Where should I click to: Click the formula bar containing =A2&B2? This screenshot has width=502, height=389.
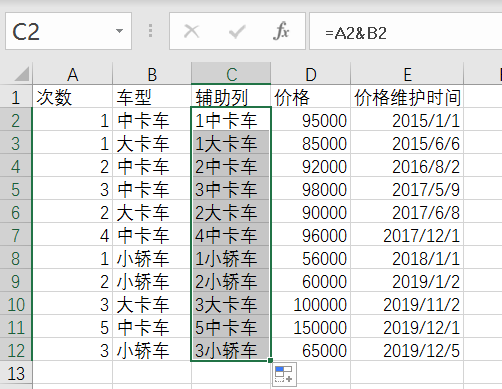[x=406, y=31]
